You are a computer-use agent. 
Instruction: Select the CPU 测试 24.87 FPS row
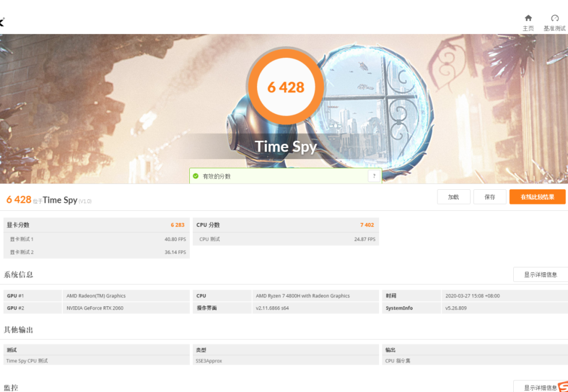(x=286, y=239)
